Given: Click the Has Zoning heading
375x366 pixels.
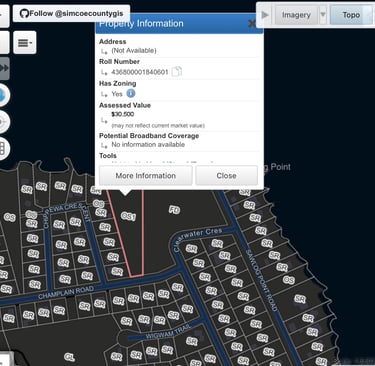Looking at the screenshot, I should (x=117, y=83).
